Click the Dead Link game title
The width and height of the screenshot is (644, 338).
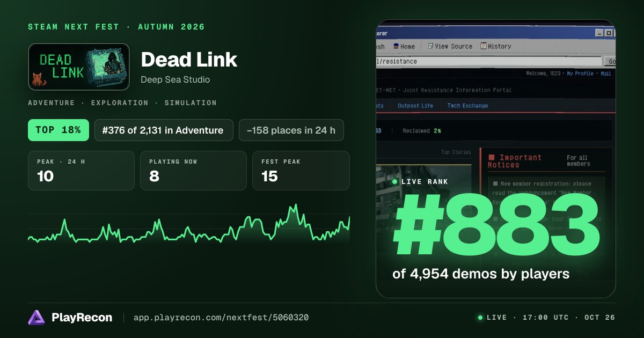[189, 60]
